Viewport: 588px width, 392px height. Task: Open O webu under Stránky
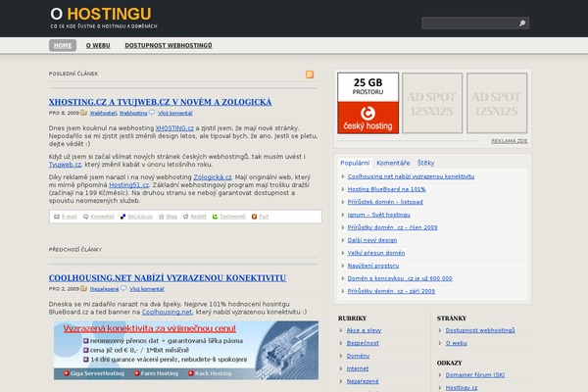456,343
